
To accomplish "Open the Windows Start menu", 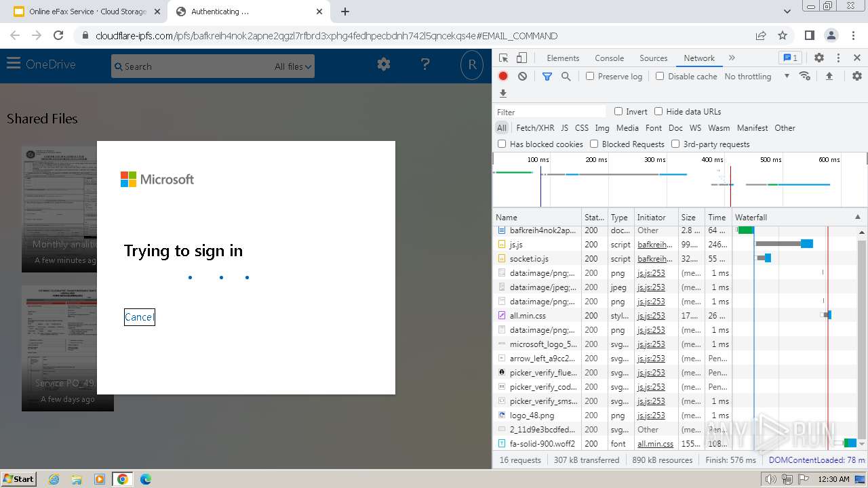I will click(18, 479).
